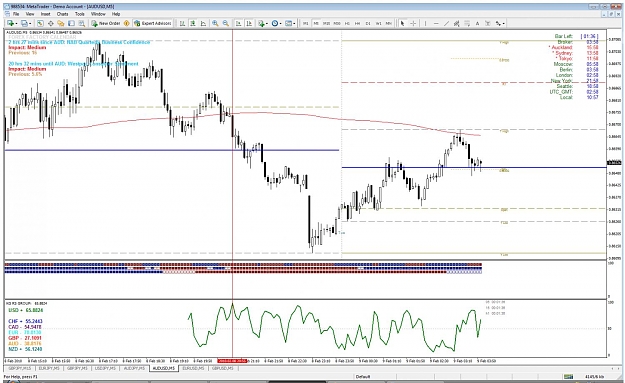The image size is (625, 383).
Task: Click the New Chart toolbar icon
Action: tap(10, 24)
